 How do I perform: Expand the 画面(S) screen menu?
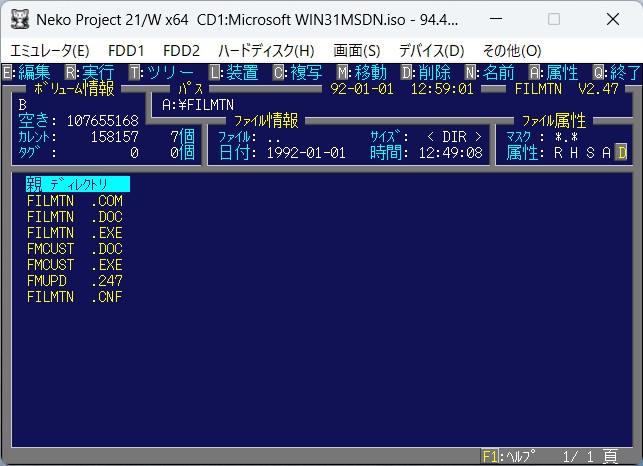point(357,50)
